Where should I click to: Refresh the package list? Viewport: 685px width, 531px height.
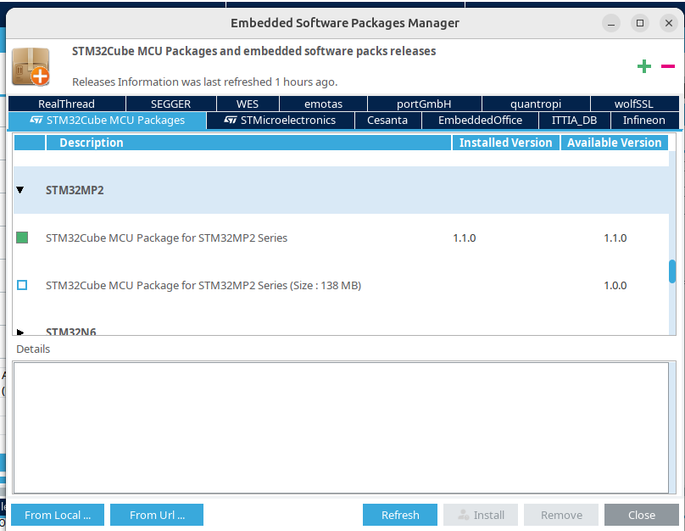[400, 515]
